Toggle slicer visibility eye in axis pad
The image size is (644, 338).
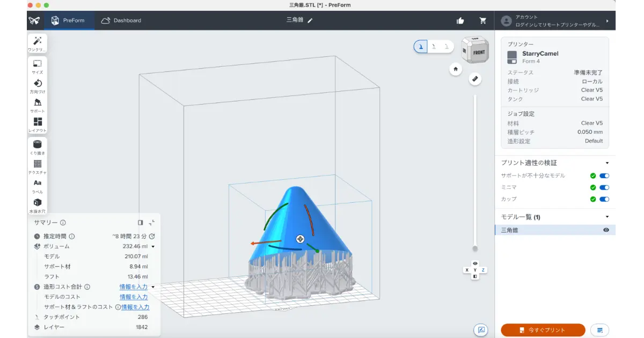(x=475, y=263)
